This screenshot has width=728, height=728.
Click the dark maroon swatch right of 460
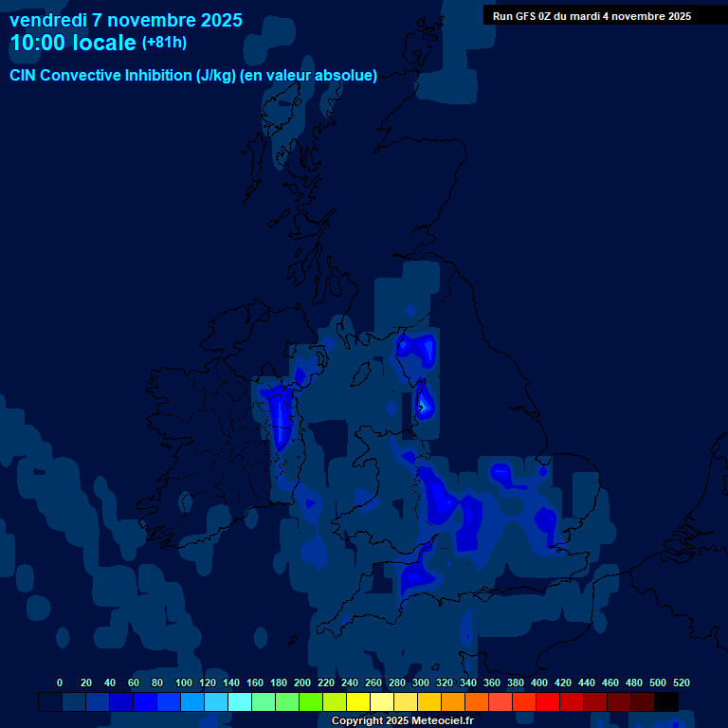619,702
